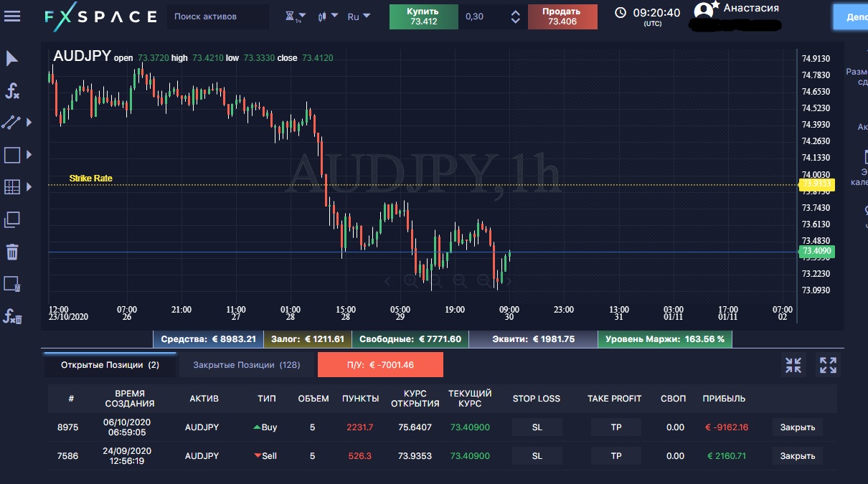Click the STOP LOSS column header
Screen dimensions: 868x484
[537, 399]
